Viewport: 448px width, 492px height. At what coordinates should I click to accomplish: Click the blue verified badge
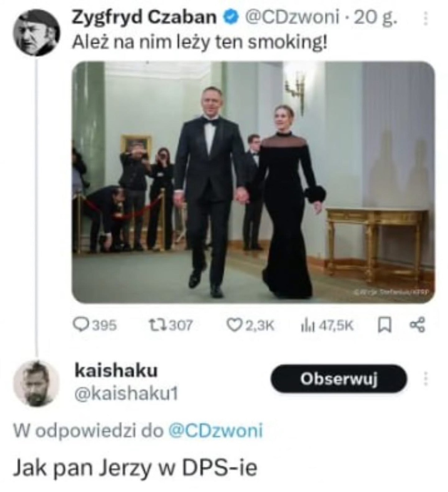pyautogui.click(x=230, y=17)
